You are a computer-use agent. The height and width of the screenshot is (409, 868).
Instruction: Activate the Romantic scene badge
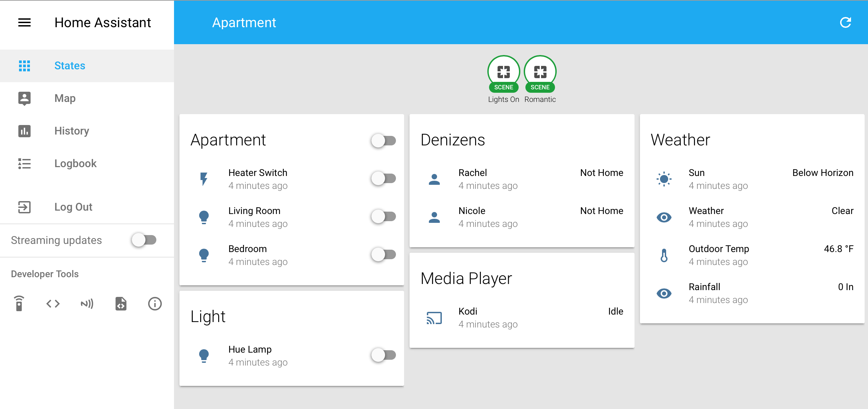coord(540,72)
